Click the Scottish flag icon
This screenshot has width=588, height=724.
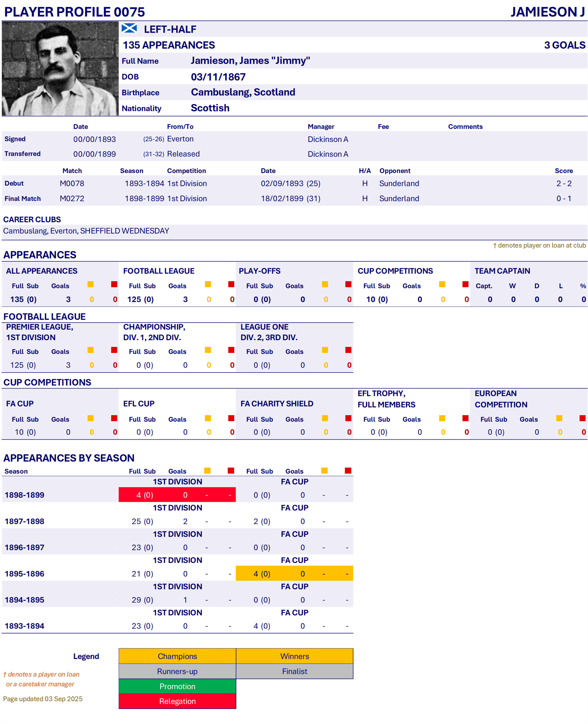(x=129, y=28)
